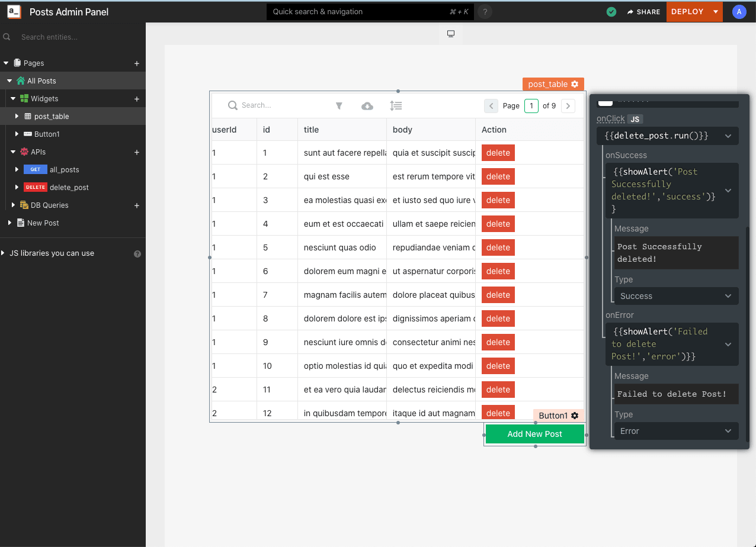
Task: Add a new page with plus icon
Action: pyautogui.click(x=137, y=63)
